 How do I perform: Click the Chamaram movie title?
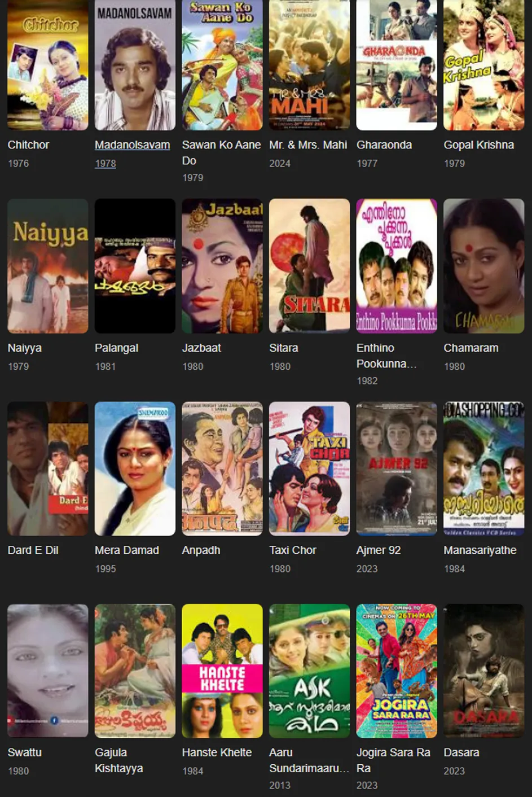click(471, 348)
